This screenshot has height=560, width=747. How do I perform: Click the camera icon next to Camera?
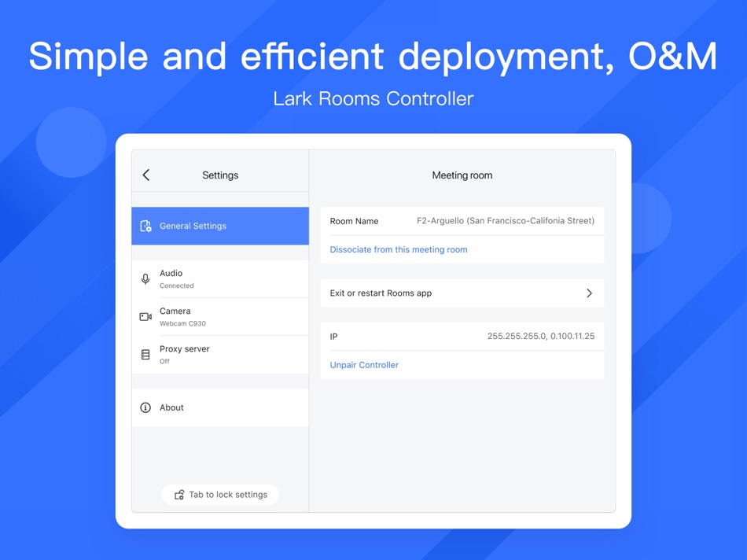point(145,316)
